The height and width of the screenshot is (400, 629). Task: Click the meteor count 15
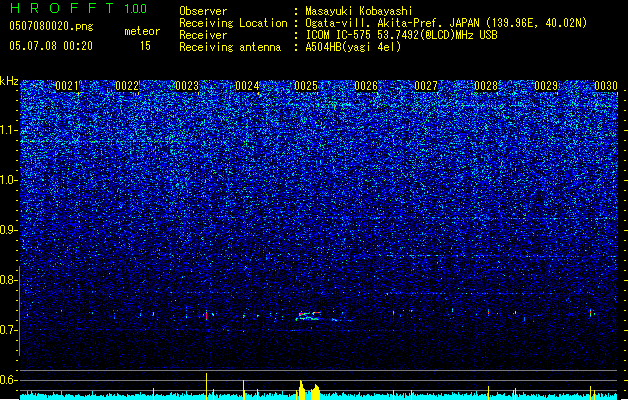pyautogui.click(x=145, y=46)
